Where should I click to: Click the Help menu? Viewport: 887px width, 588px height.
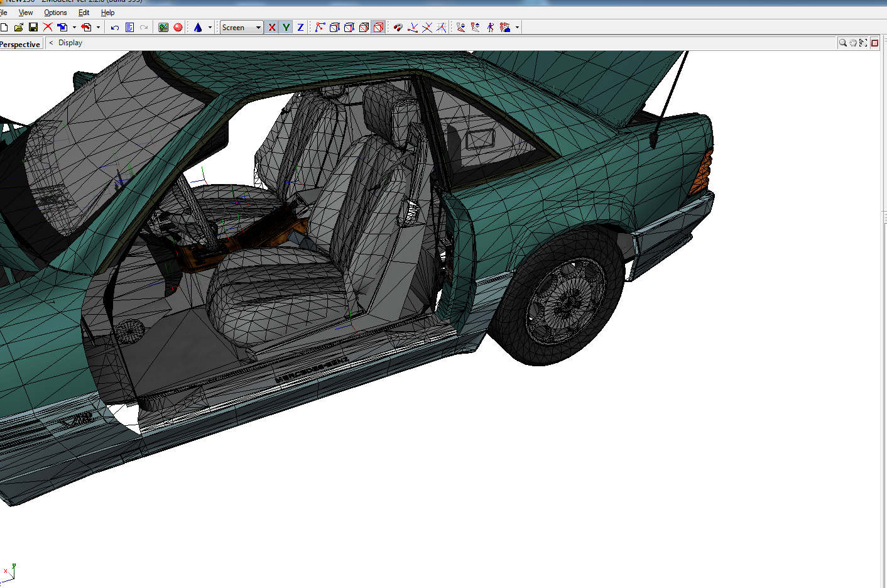click(107, 13)
